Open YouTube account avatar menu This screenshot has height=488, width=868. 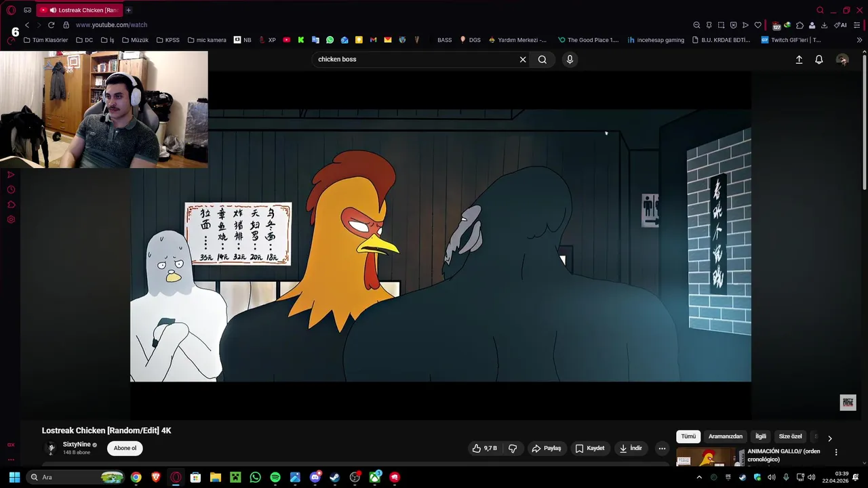pyautogui.click(x=842, y=60)
